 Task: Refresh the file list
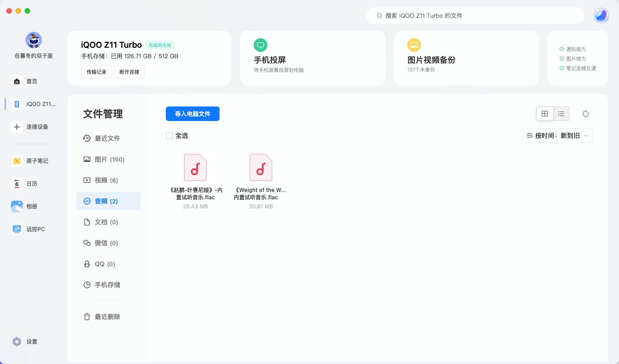click(x=586, y=114)
